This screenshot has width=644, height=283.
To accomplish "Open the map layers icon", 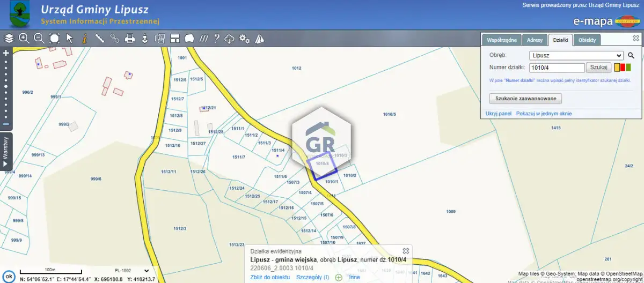I will click(x=9, y=38).
